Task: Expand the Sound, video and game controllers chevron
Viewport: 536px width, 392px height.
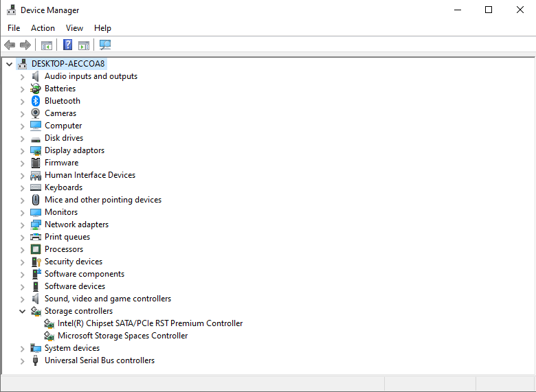Action: pos(22,299)
